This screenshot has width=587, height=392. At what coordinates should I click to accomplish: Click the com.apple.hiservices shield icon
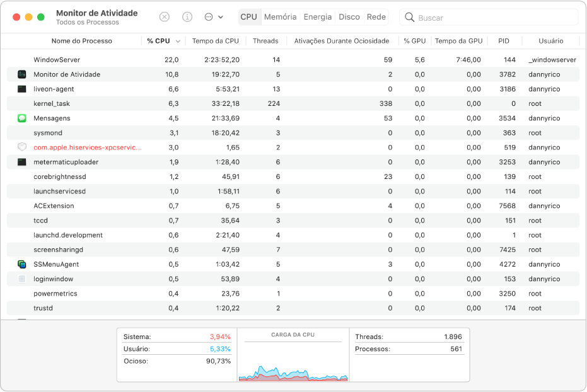22,147
